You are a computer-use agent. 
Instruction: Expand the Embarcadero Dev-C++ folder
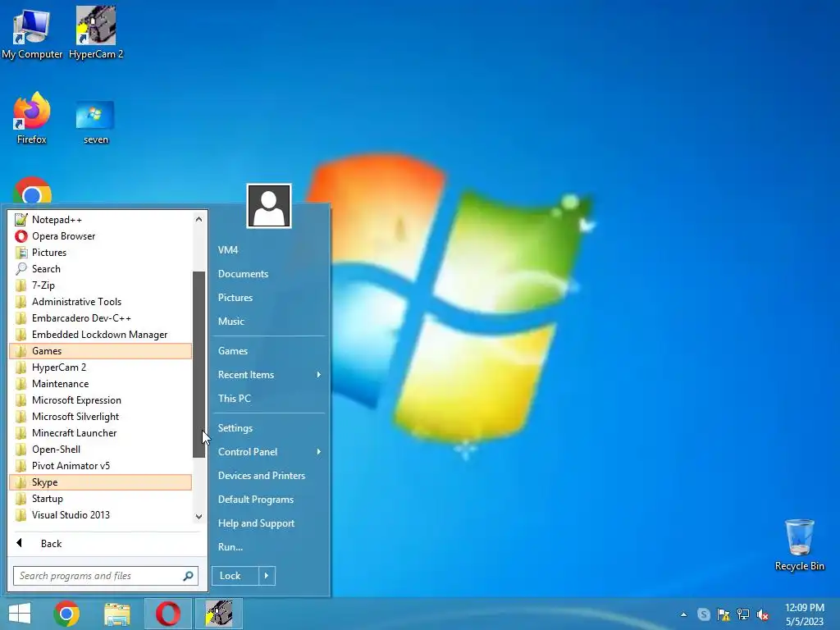pos(101,318)
